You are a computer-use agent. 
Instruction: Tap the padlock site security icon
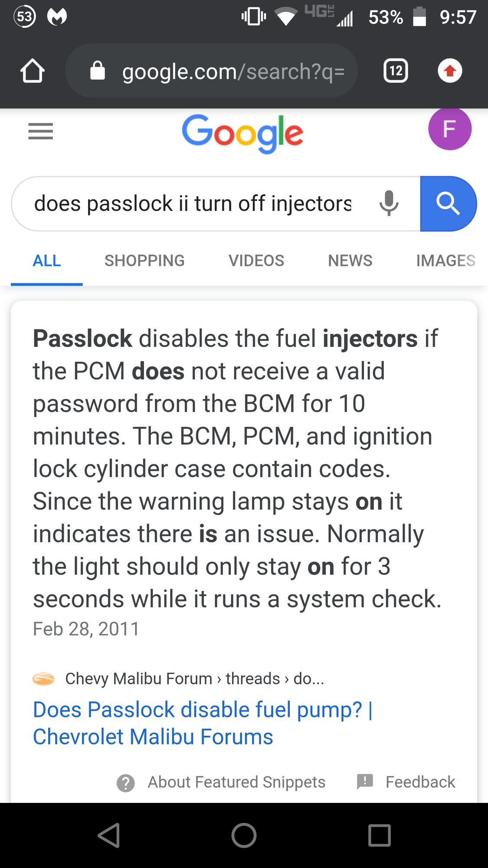(98, 71)
